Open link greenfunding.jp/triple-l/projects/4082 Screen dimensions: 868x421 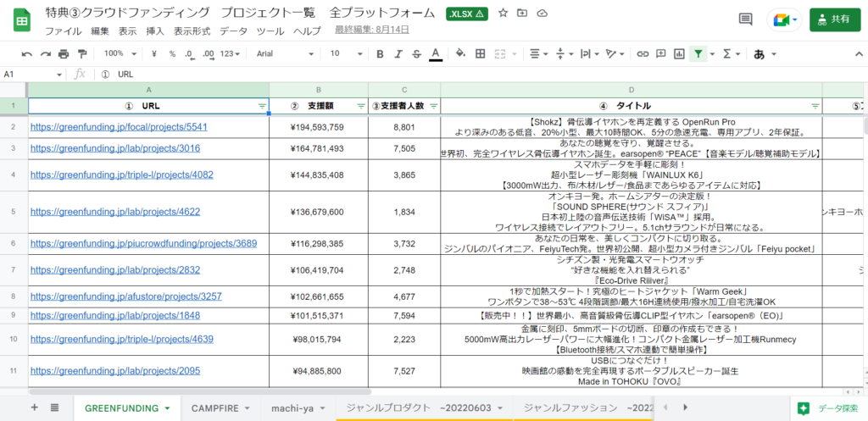coord(122,174)
